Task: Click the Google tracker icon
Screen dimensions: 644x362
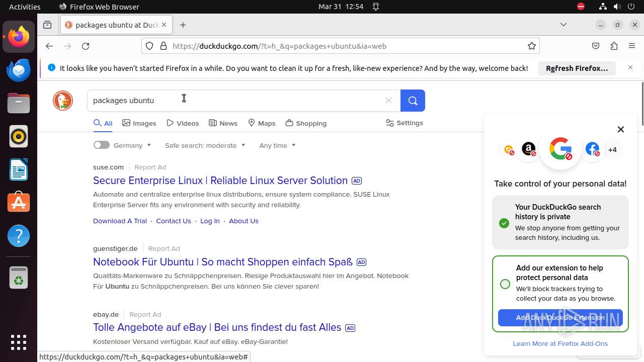Action: click(560, 149)
